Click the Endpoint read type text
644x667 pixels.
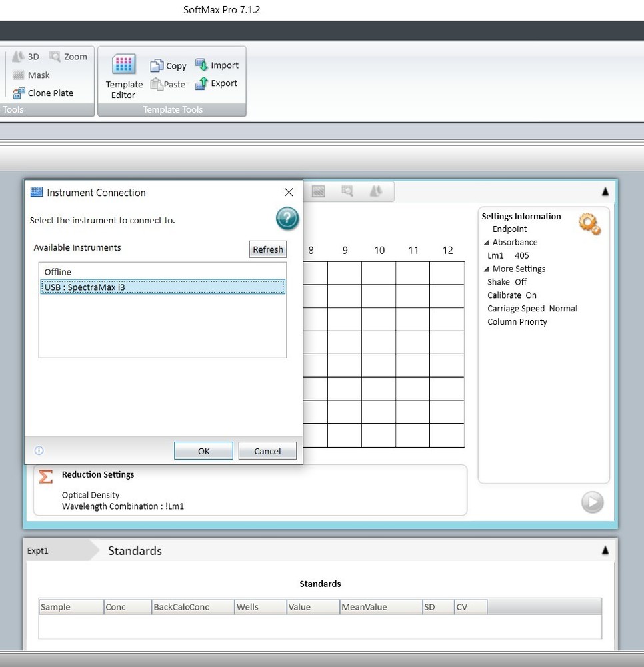pos(510,229)
